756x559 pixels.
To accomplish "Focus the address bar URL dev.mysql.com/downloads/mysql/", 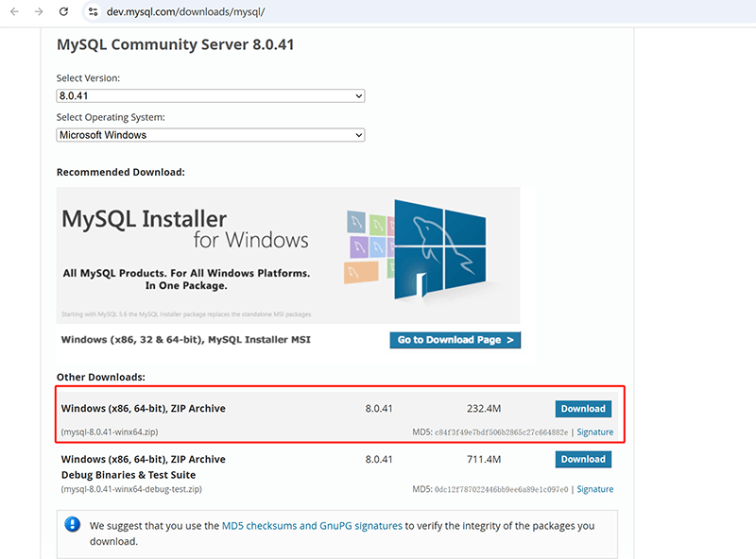I will point(185,11).
